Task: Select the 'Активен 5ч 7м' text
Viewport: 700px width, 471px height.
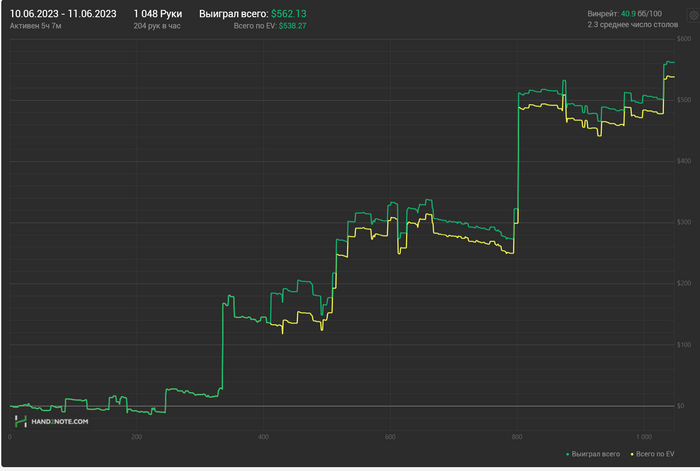Action: (x=36, y=26)
